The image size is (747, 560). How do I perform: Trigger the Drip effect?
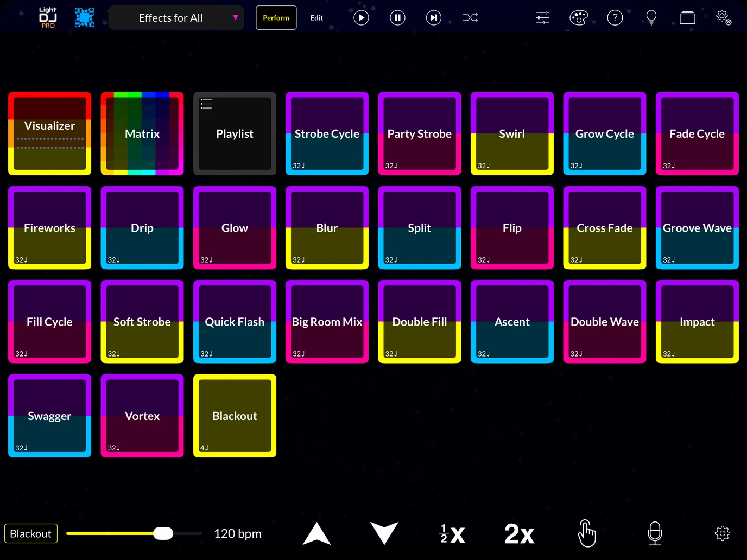coord(142,228)
